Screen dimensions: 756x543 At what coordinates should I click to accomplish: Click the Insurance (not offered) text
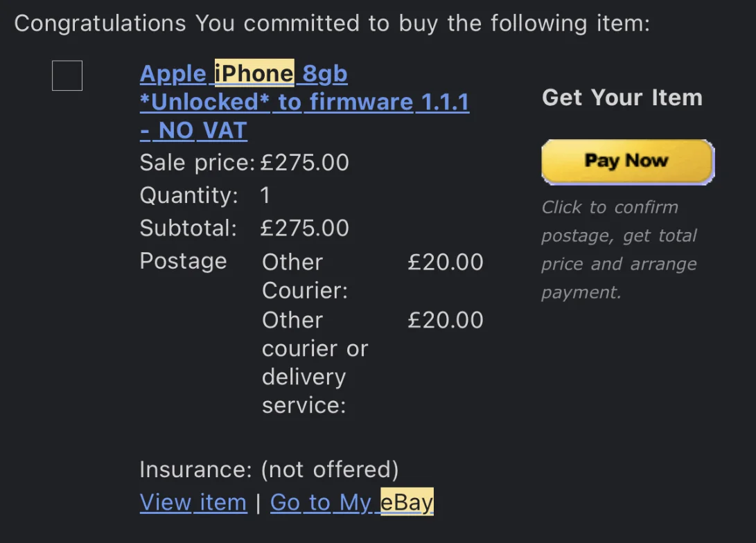[269, 470]
